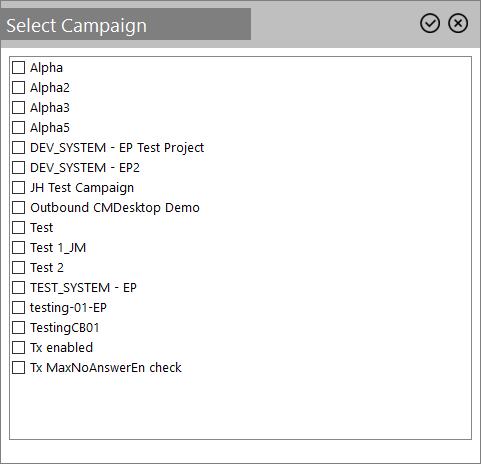Confirm selection with the checkmark icon

(x=430, y=23)
